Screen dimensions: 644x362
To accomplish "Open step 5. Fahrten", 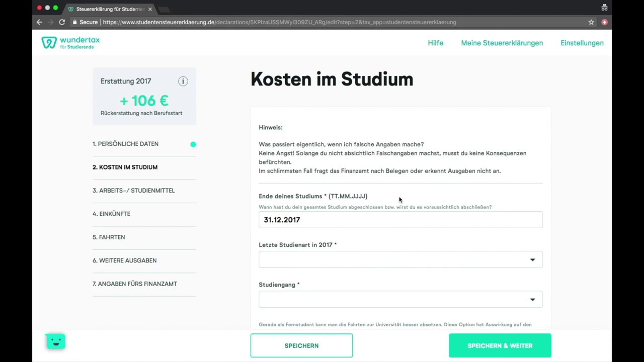I will coord(109,237).
